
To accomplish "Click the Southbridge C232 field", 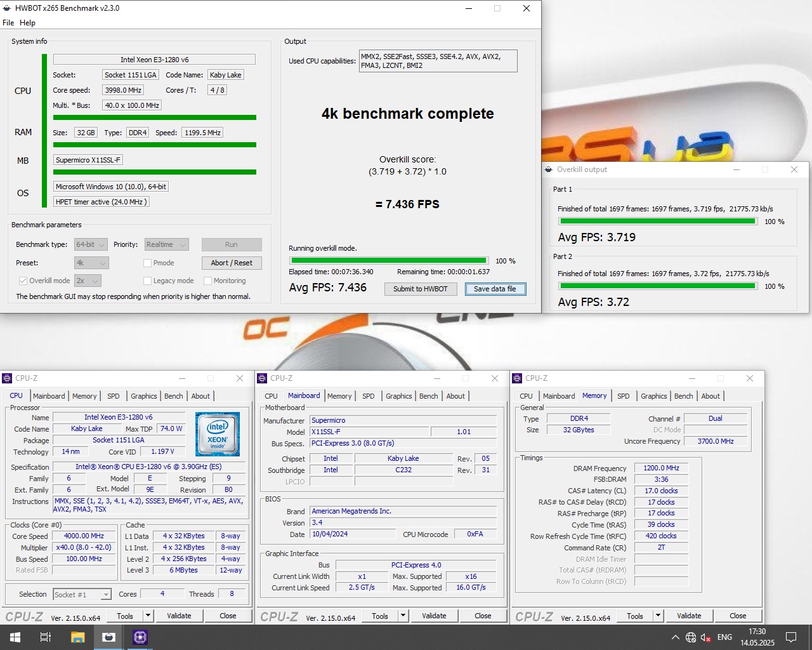I will point(403,470).
